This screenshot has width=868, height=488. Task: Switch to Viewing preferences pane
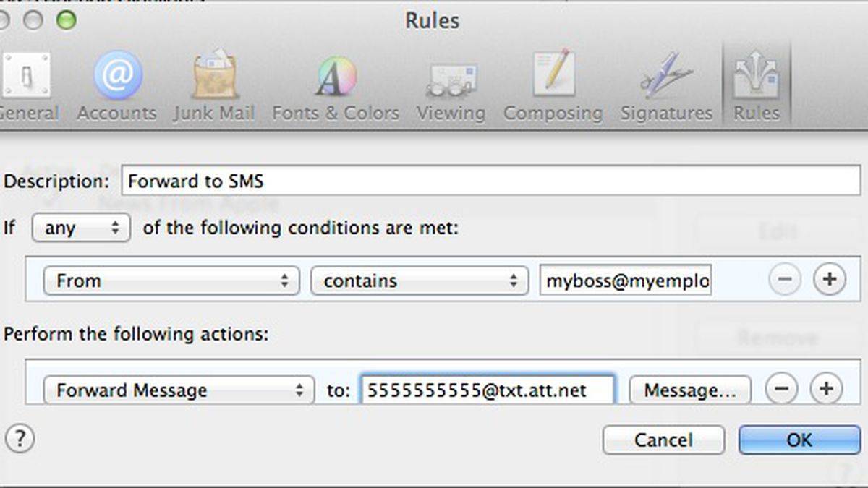click(x=451, y=86)
